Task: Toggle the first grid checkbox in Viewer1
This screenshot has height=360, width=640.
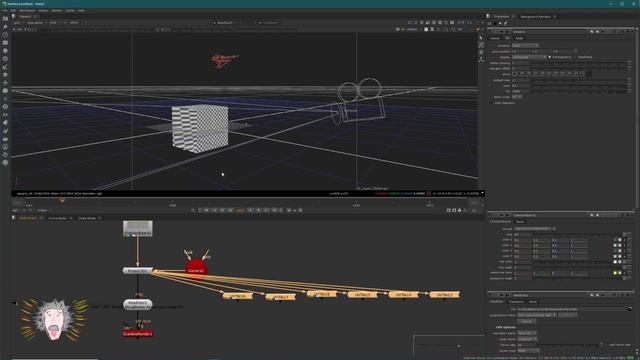Action: (x=515, y=74)
